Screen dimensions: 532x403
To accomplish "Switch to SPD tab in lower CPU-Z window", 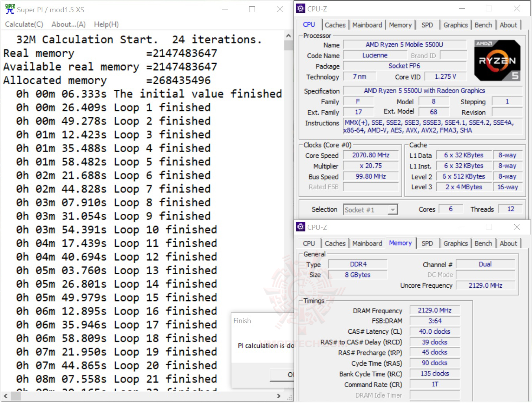I will 427,243.
